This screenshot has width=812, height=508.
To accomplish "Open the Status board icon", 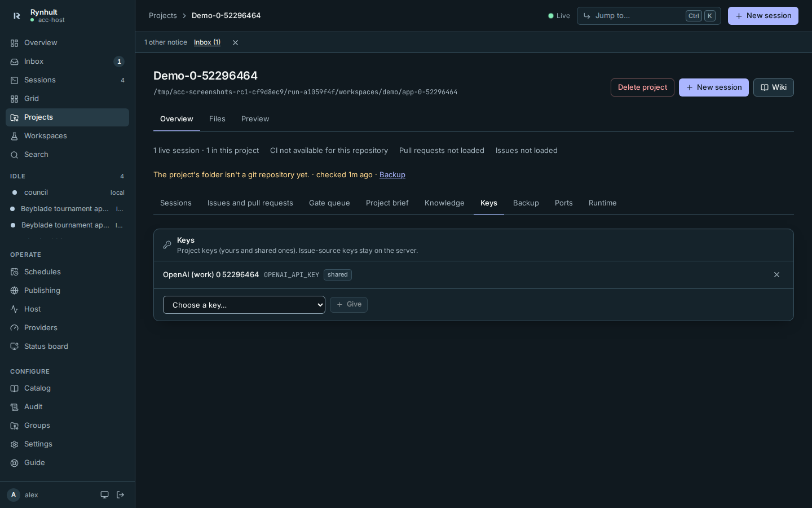I will point(14,347).
